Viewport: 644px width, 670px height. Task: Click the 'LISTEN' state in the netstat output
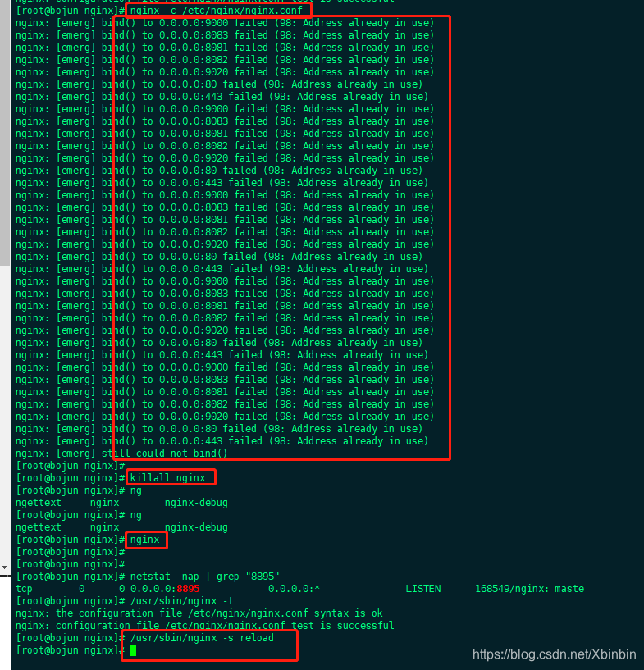coord(423,589)
